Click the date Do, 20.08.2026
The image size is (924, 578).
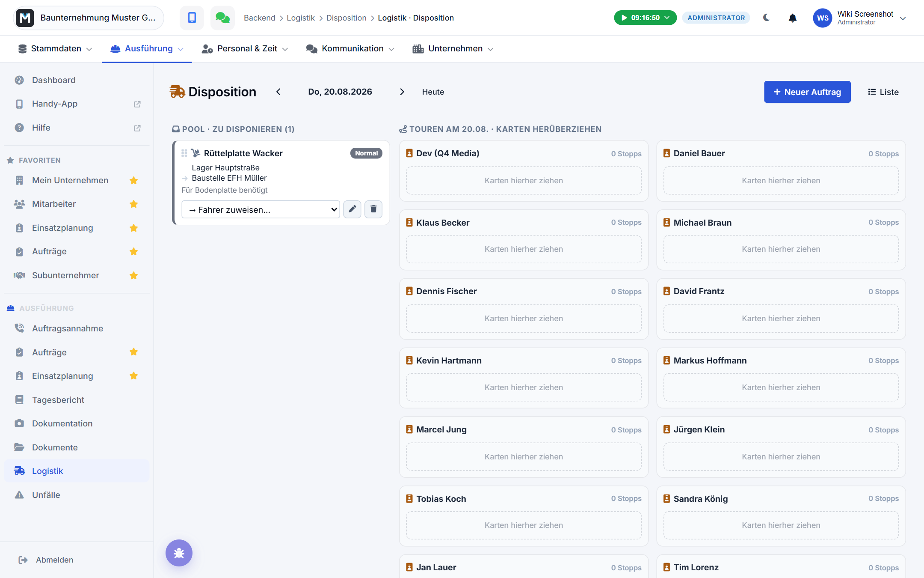pyautogui.click(x=340, y=92)
